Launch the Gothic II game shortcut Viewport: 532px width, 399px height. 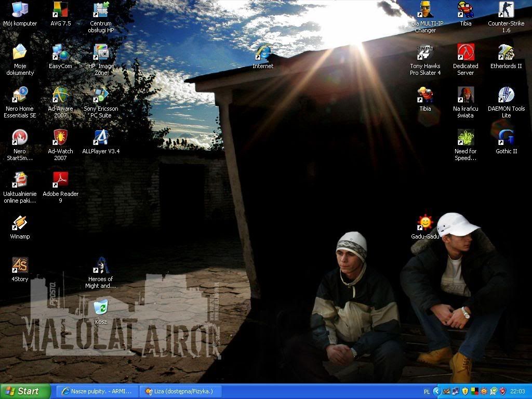[506, 138]
